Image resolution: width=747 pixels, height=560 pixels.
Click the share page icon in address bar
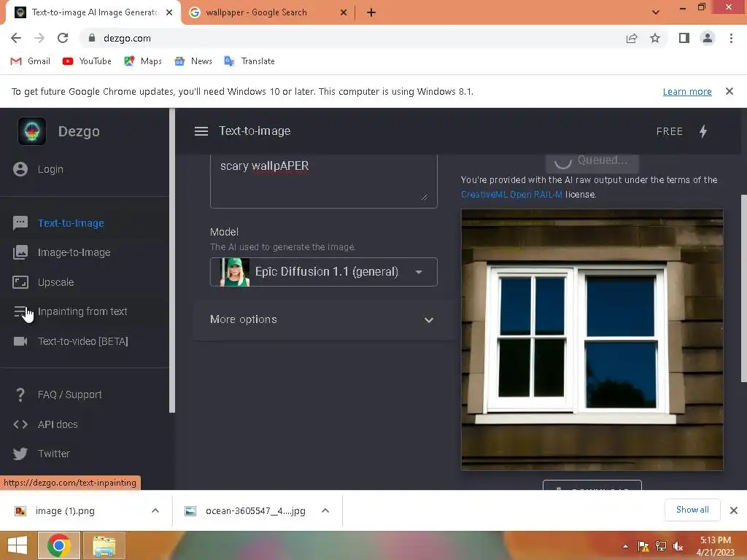(x=632, y=38)
